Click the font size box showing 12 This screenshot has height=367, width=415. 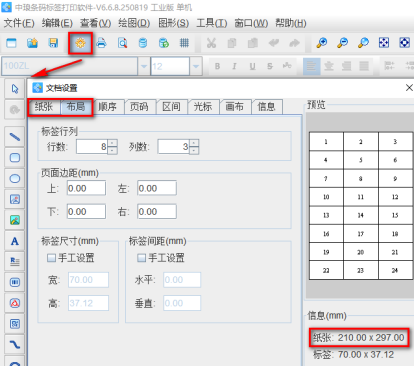[x=170, y=66]
